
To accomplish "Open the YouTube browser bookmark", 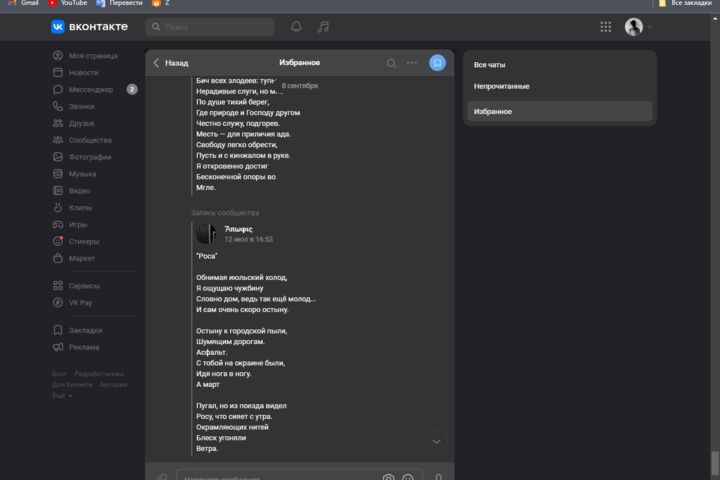I will [x=68, y=3].
